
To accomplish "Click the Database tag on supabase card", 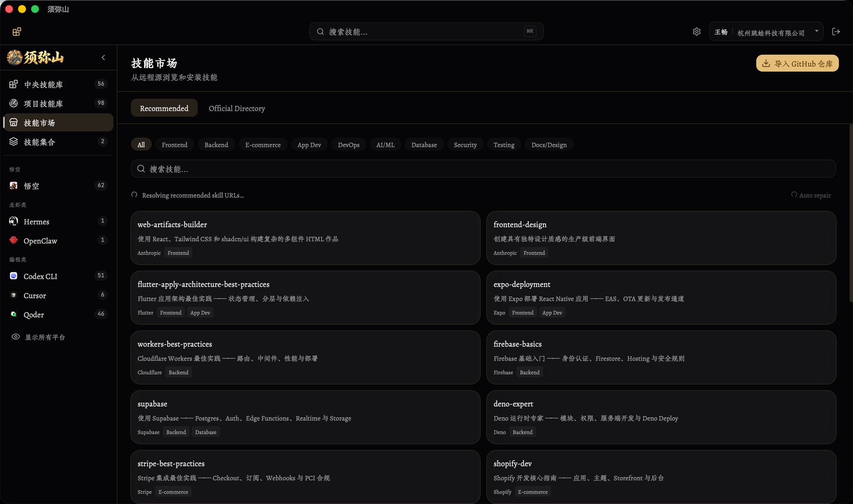I will [x=206, y=432].
